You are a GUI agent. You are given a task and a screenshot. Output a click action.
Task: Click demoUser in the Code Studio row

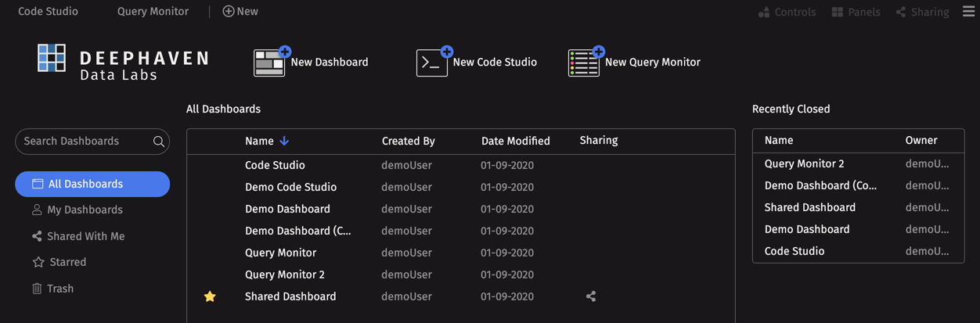[x=407, y=165]
